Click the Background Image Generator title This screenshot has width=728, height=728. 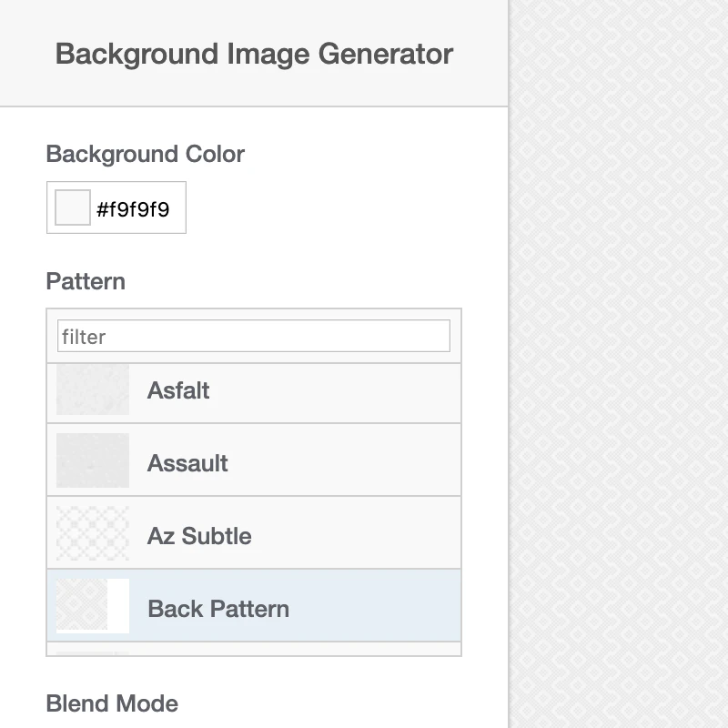click(253, 54)
